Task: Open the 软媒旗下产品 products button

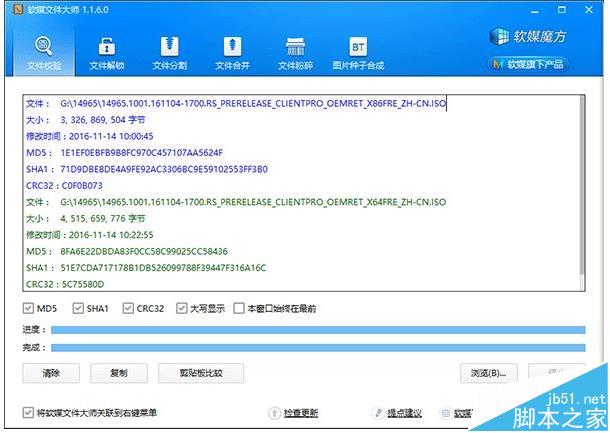Action: click(x=528, y=64)
